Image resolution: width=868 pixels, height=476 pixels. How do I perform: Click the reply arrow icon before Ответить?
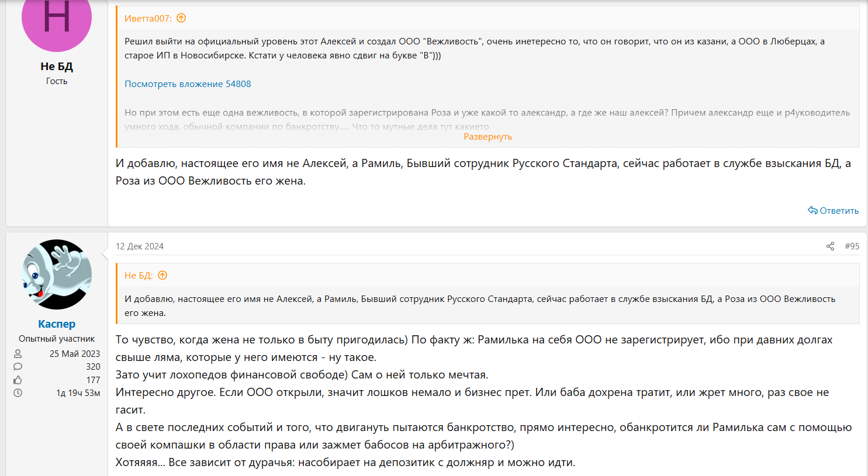click(x=812, y=210)
